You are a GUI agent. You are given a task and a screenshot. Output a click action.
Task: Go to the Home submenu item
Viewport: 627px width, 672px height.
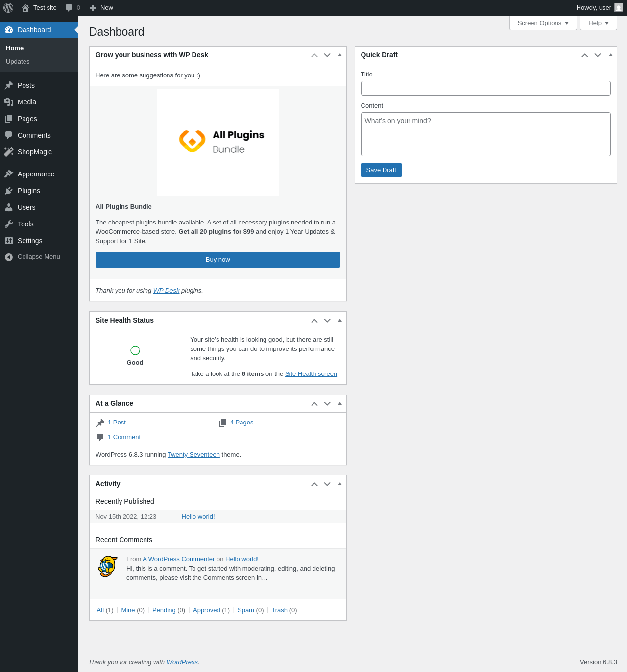(x=15, y=48)
